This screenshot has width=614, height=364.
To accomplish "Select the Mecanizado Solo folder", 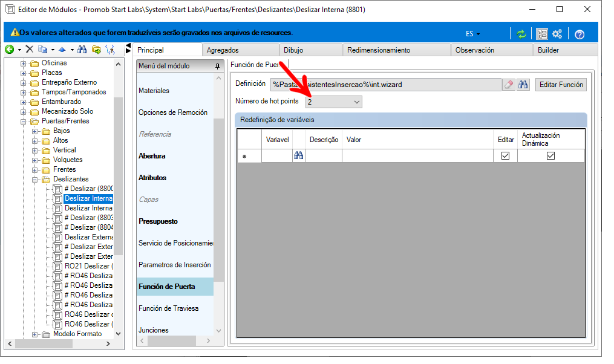I will click(x=67, y=111).
